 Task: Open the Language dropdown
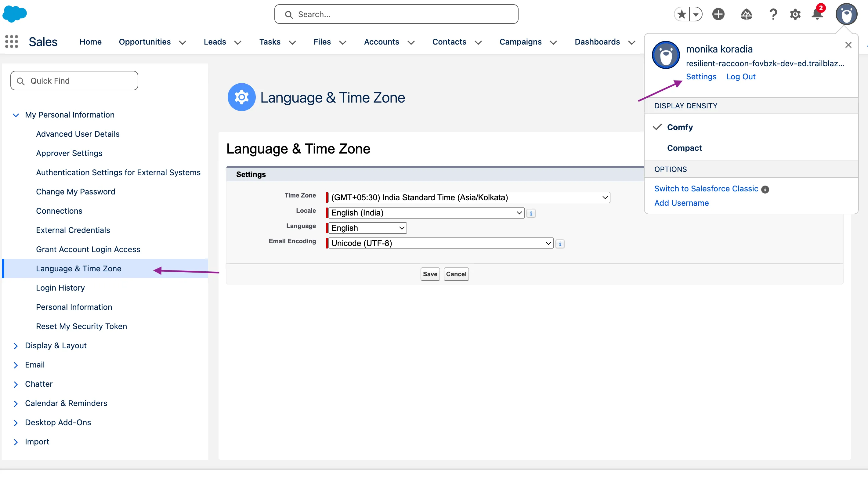367,228
